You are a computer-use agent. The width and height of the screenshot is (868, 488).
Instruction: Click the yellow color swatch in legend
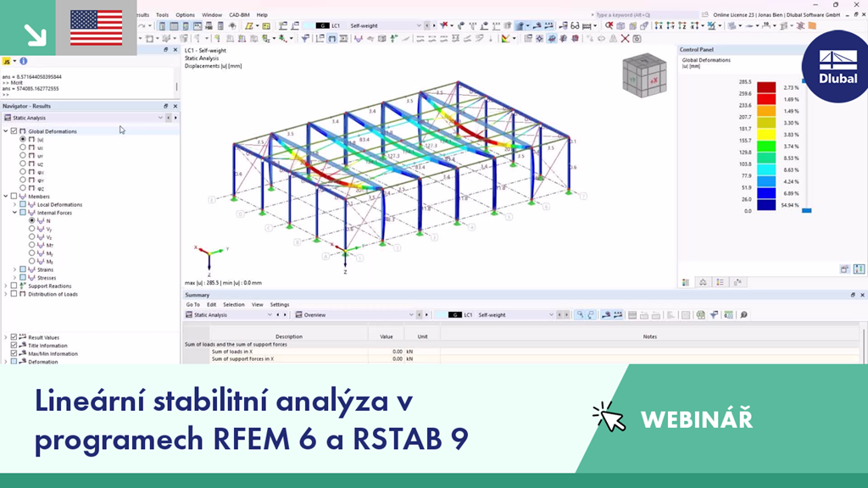[766, 135]
